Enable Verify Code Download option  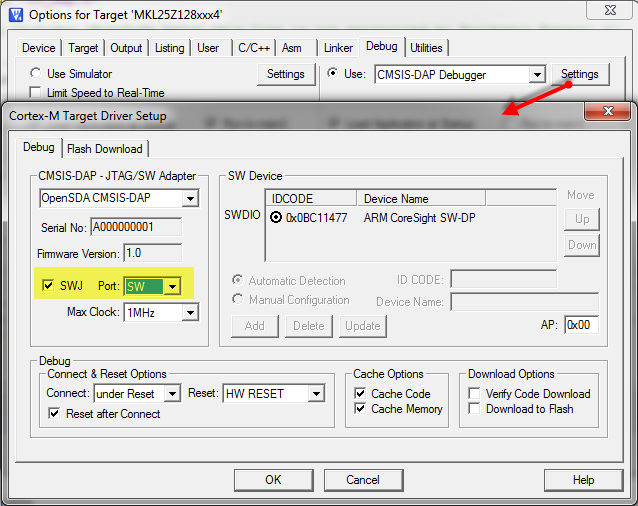coord(474,394)
